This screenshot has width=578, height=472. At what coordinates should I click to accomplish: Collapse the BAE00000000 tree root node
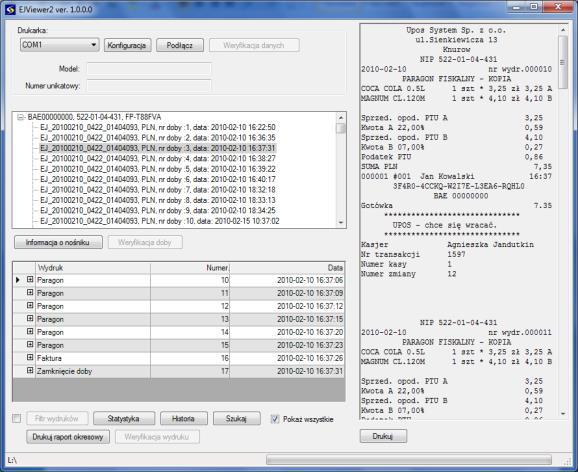pos(20,117)
